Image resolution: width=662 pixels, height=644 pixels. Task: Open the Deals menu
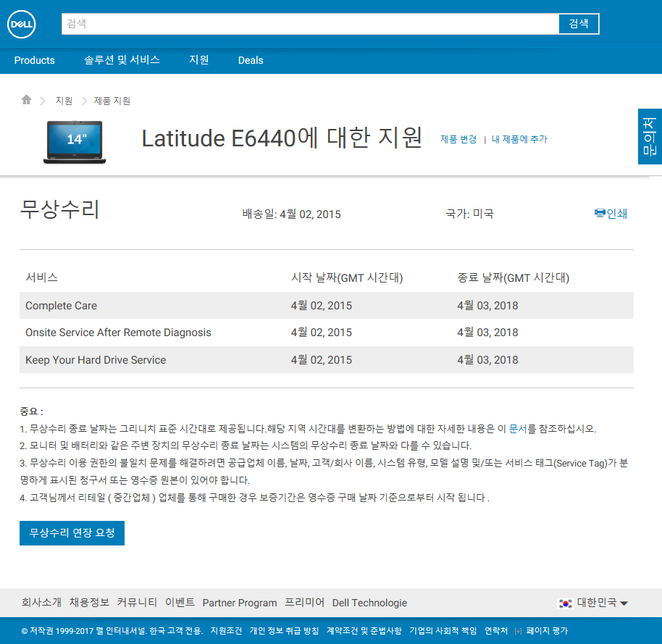point(251,60)
